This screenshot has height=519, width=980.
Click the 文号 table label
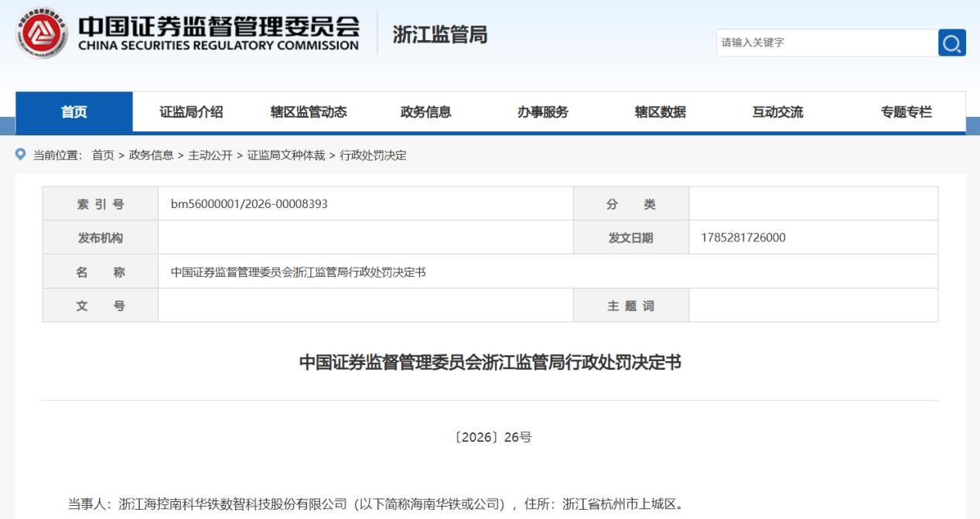click(101, 306)
